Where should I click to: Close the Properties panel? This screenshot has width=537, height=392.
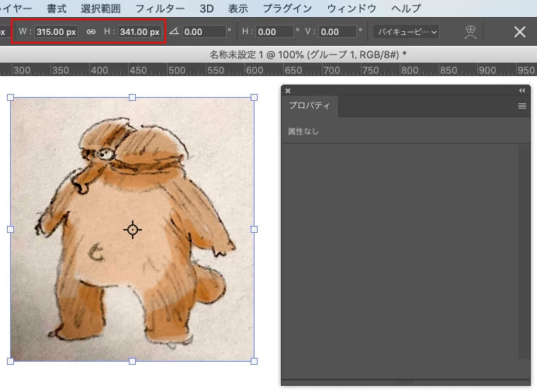click(x=288, y=91)
